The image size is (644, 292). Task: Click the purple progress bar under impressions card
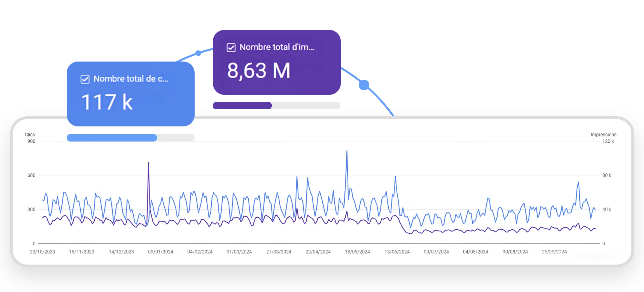[277, 105]
